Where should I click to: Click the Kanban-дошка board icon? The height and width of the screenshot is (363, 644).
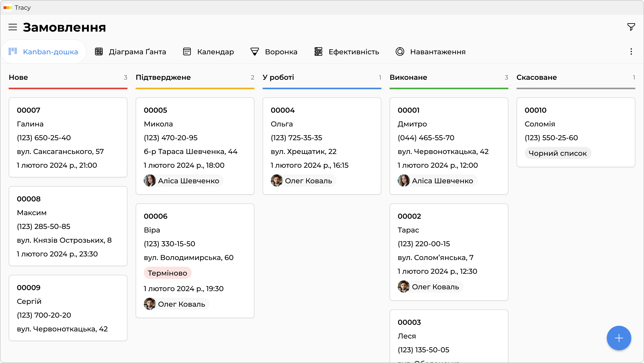pyautogui.click(x=13, y=51)
